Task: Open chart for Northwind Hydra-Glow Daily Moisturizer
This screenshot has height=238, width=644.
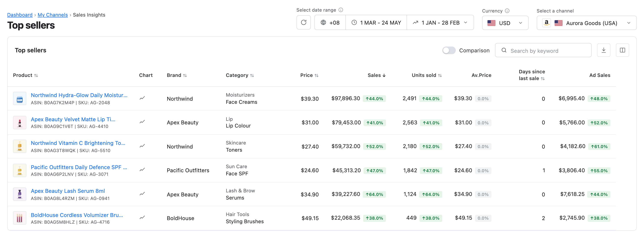Action: [x=142, y=98]
